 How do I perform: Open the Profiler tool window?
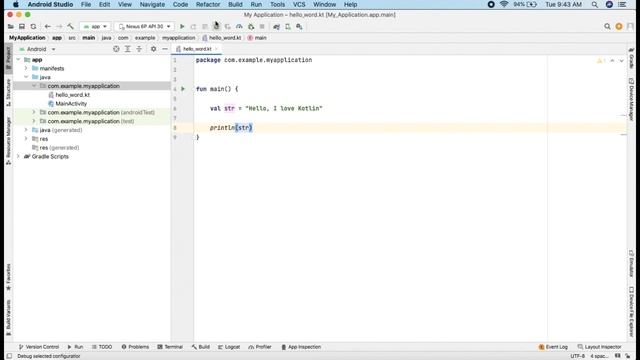point(260,347)
